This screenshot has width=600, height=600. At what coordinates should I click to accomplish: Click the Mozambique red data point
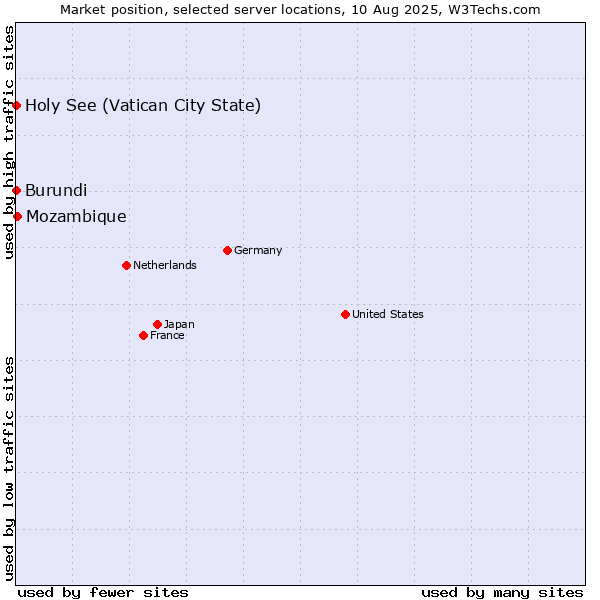17,216
